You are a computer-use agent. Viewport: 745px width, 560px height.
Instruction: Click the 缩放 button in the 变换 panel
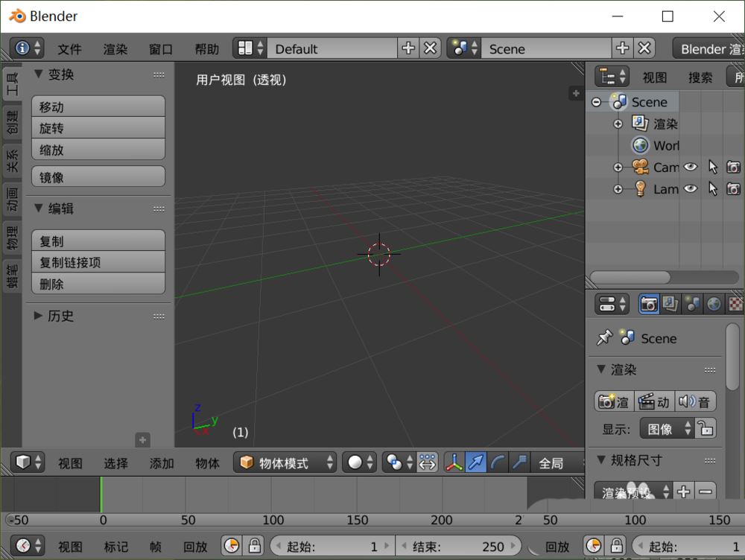tap(98, 149)
